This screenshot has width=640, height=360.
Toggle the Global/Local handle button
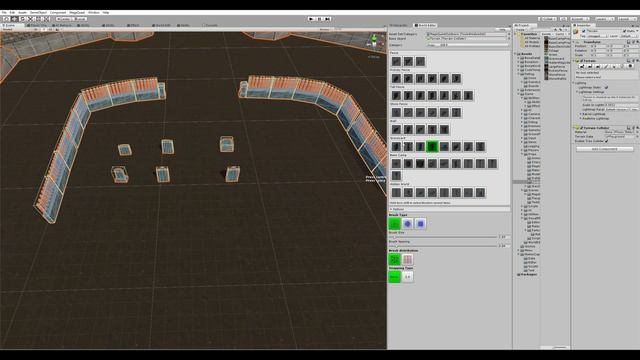pyautogui.click(x=80, y=19)
